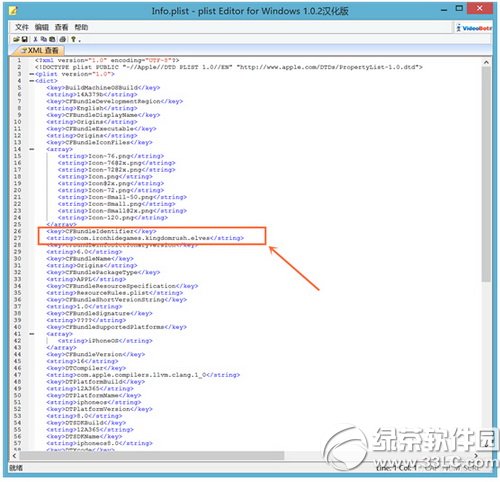Click the Print toolbar icon
The width and height of the screenshot is (500, 482).
tap(63, 39)
